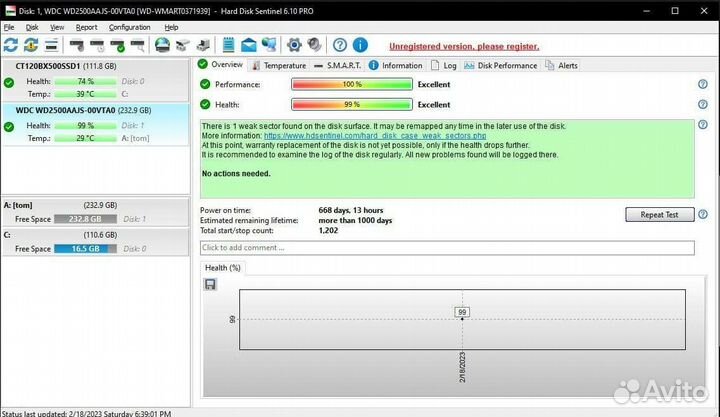Image resolution: width=720 pixels, height=417 pixels.
Task: Open the Configuration menu
Action: click(x=129, y=27)
